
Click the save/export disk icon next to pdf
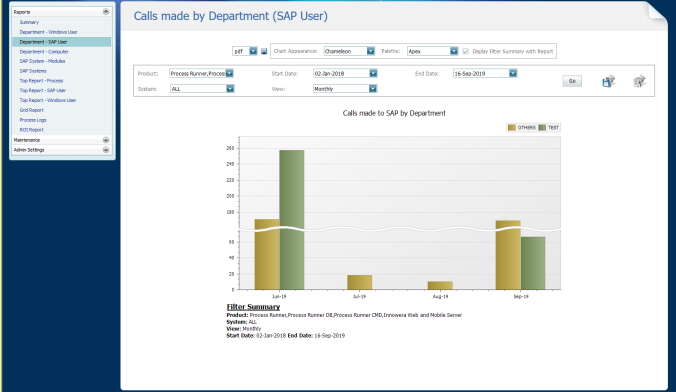coord(264,51)
